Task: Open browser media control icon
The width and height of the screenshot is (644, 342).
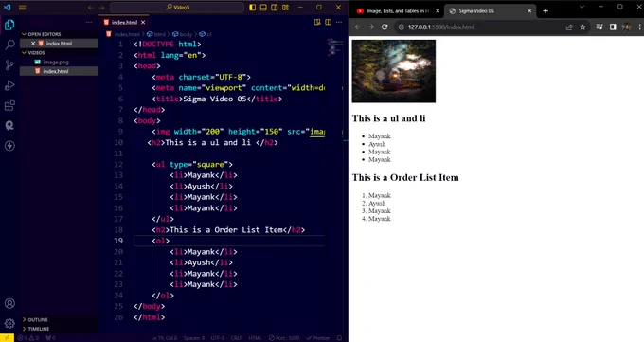Action: pyautogui.click(x=599, y=27)
